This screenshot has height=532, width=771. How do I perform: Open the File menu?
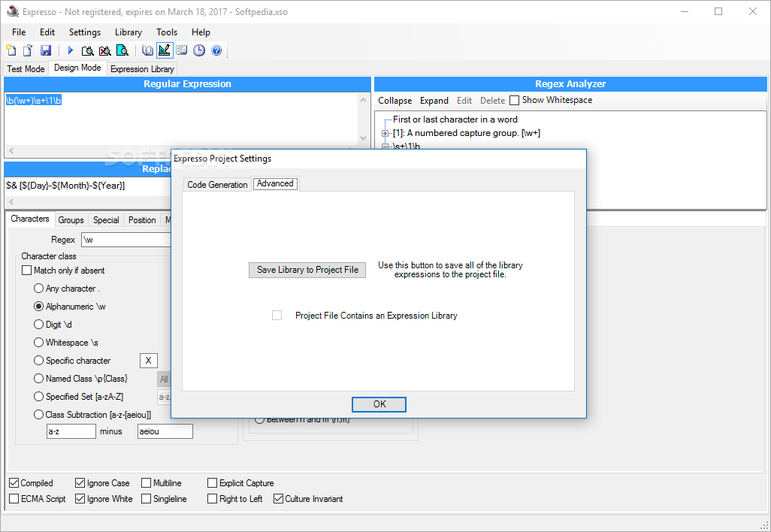coord(19,32)
